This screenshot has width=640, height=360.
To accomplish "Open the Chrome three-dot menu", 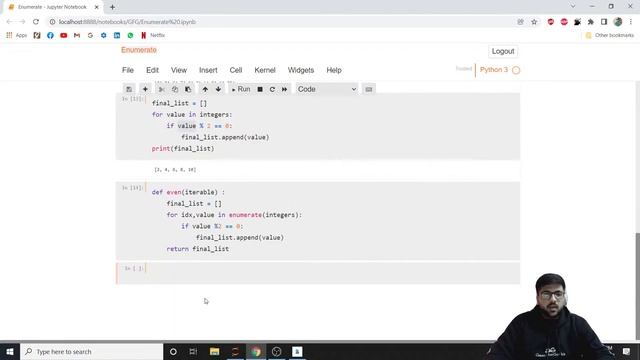I will click(x=631, y=22).
